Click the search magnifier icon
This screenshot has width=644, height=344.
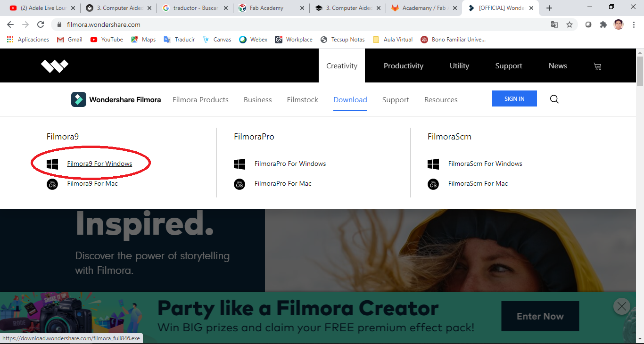554,99
